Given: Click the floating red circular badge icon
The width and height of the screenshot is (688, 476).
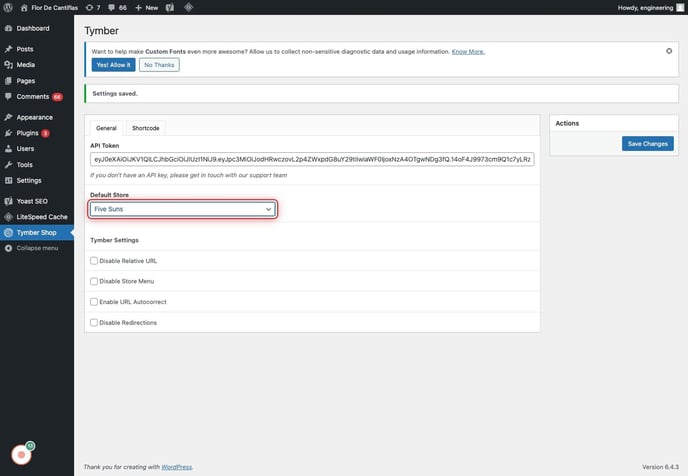Looking at the screenshot, I should 21,454.
